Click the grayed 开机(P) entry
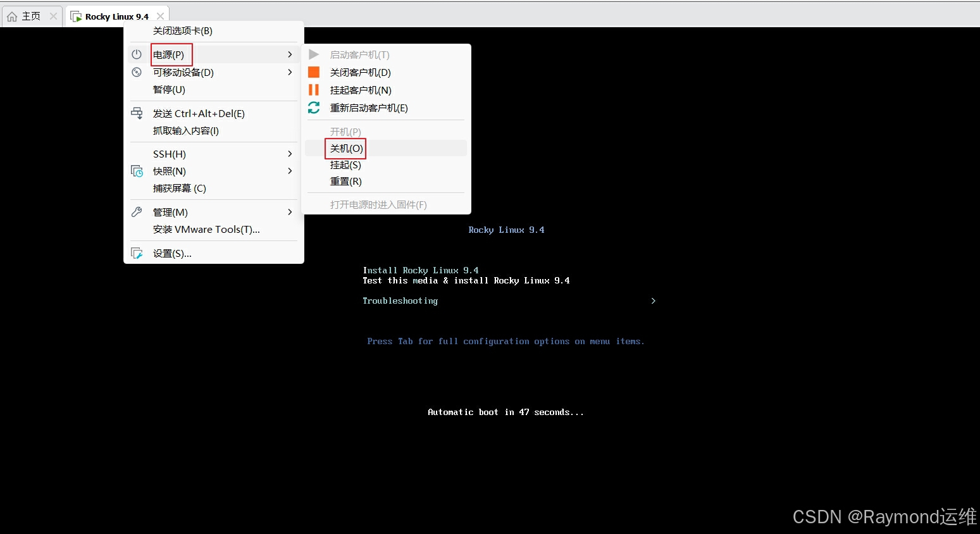This screenshot has width=980, height=534. [386, 132]
